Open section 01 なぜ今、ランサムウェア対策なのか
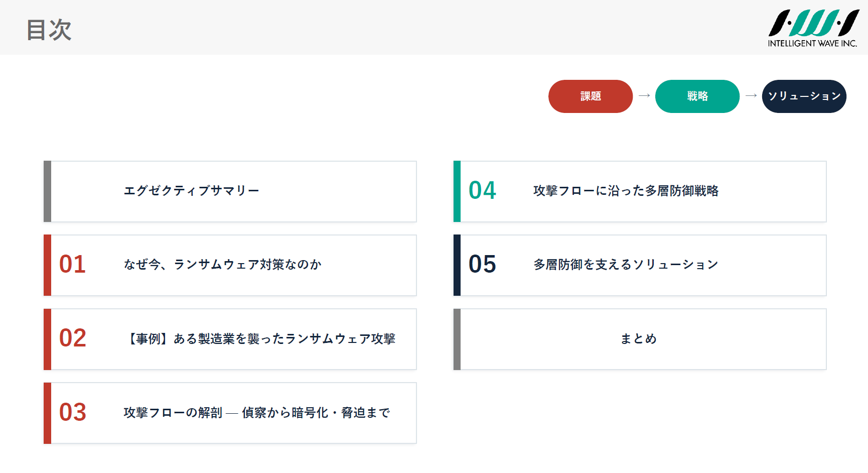This screenshot has height=473, width=868. [230, 265]
